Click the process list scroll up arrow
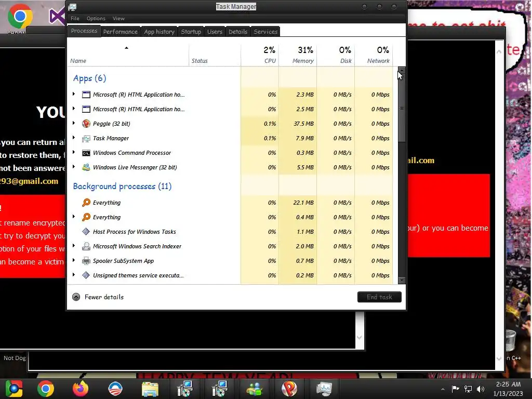This screenshot has height=399, width=532. click(x=402, y=70)
